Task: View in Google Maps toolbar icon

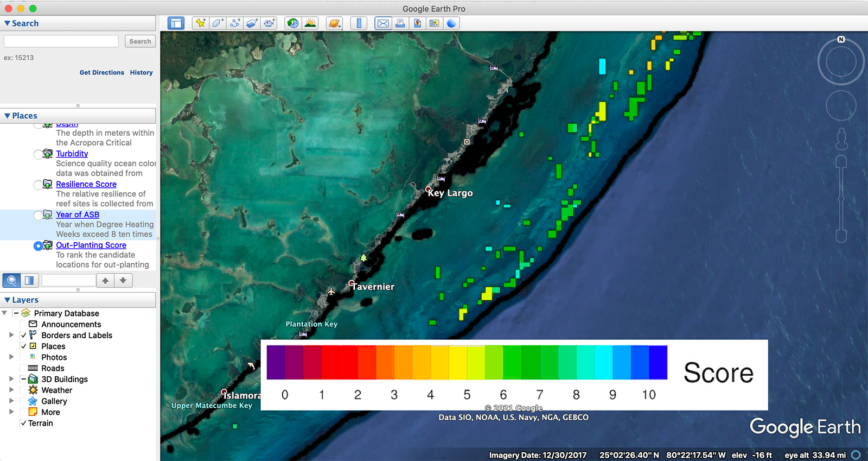Action: (434, 23)
